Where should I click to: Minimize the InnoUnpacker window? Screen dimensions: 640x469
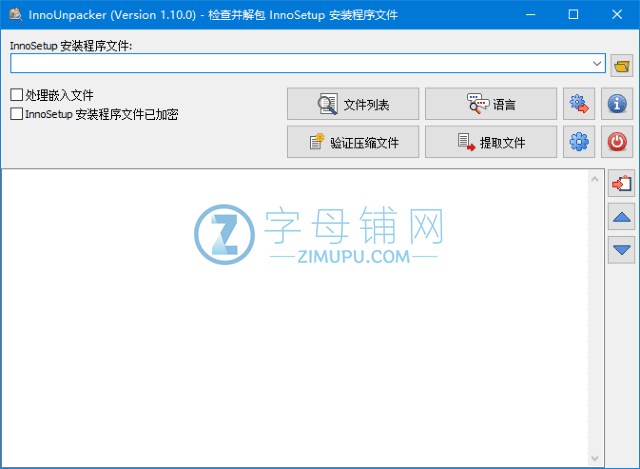point(530,15)
